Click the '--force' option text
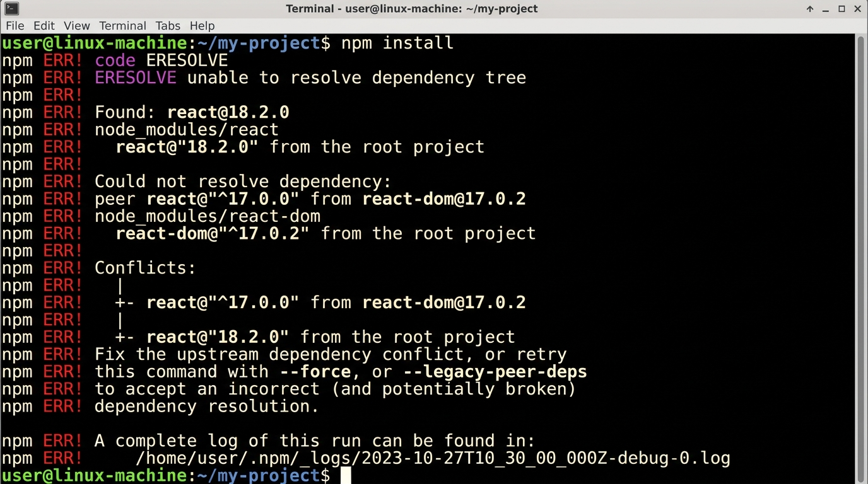 315,372
